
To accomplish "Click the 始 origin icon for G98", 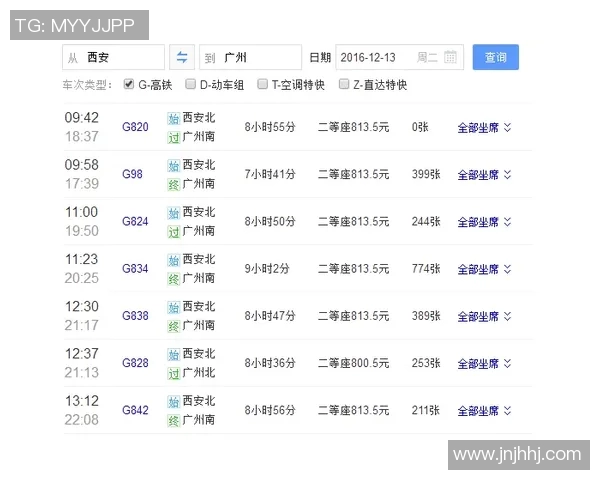I will click(x=174, y=166).
